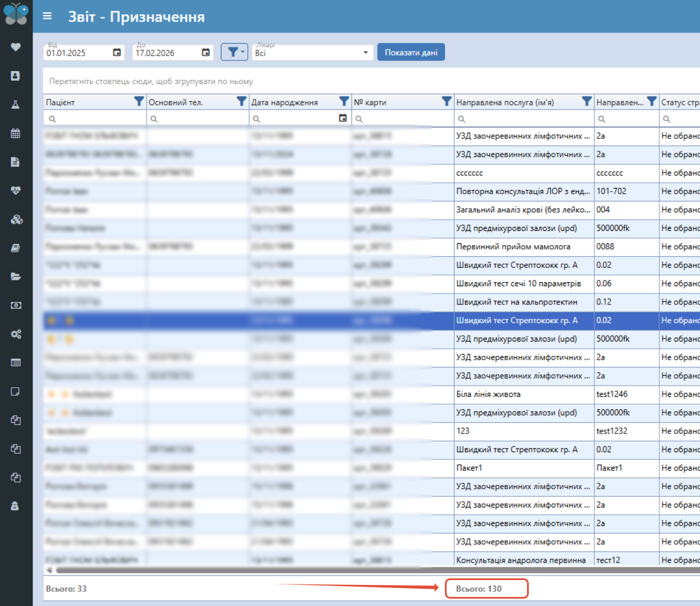Image resolution: width=700 pixels, height=606 pixels.
Task: Click search field under Пацієнт column
Action: (x=95, y=118)
